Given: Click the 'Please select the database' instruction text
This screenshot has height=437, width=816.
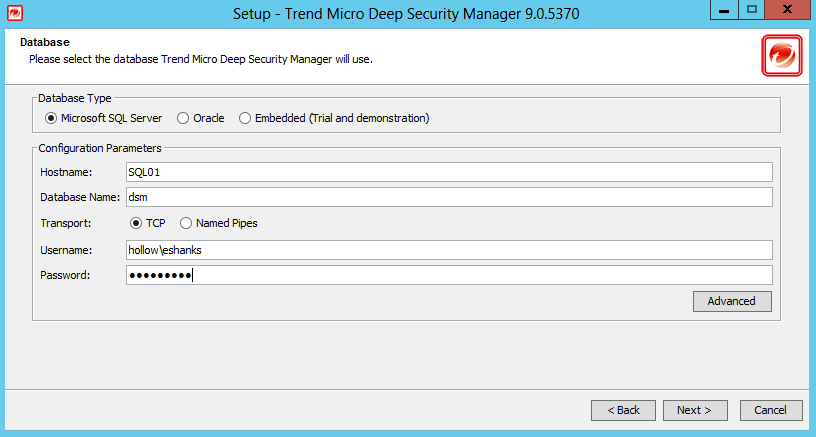Looking at the screenshot, I should 201,59.
